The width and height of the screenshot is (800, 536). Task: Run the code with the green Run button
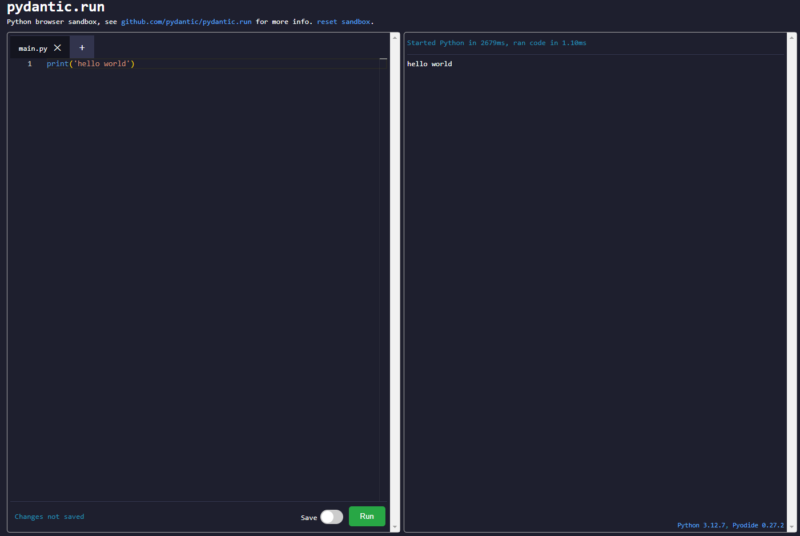coord(367,516)
